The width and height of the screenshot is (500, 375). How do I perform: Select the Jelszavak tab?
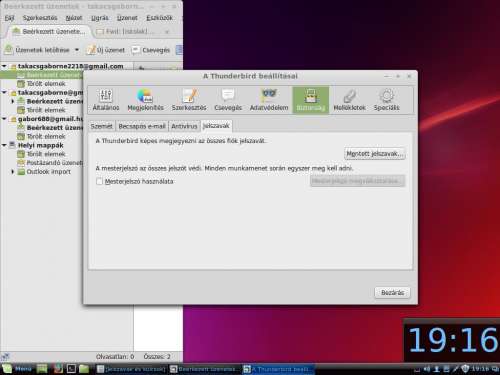coord(216,126)
